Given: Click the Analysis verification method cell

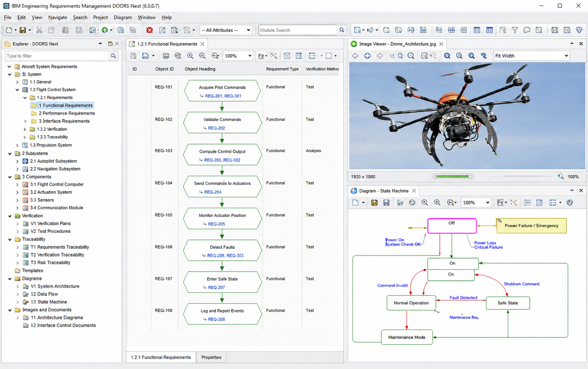Looking at the screenshot, I should point(314,151).
